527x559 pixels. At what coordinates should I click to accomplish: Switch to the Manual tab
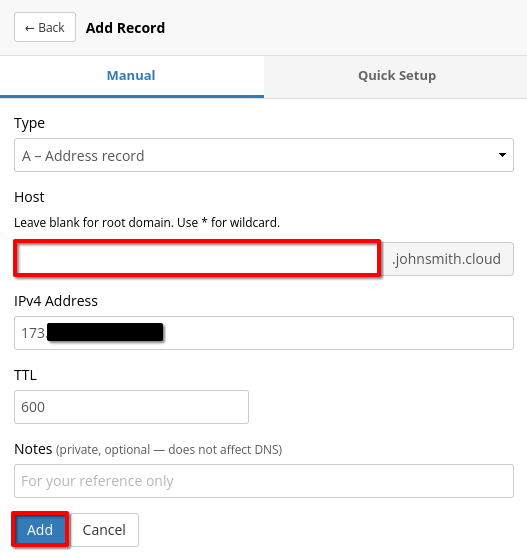[x=132, y=76]
